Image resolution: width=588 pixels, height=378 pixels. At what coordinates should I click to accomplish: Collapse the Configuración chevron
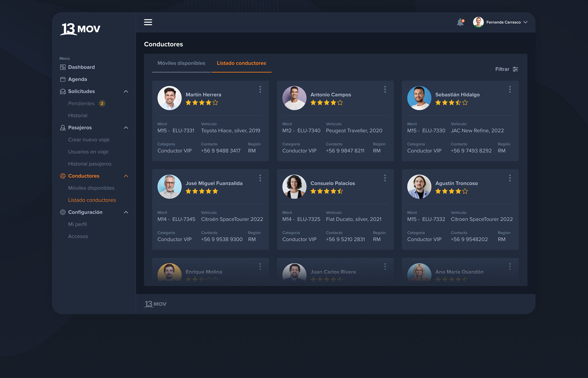click(126, 212)
